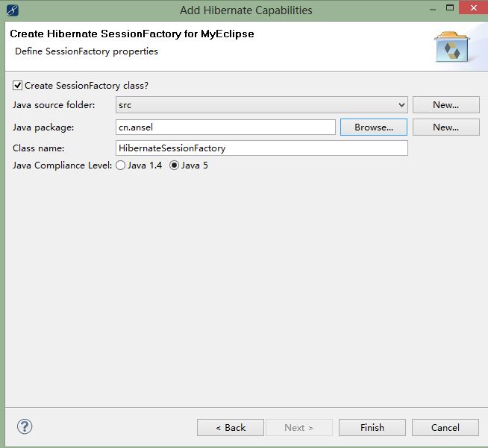Click into the Java package field

225,127
